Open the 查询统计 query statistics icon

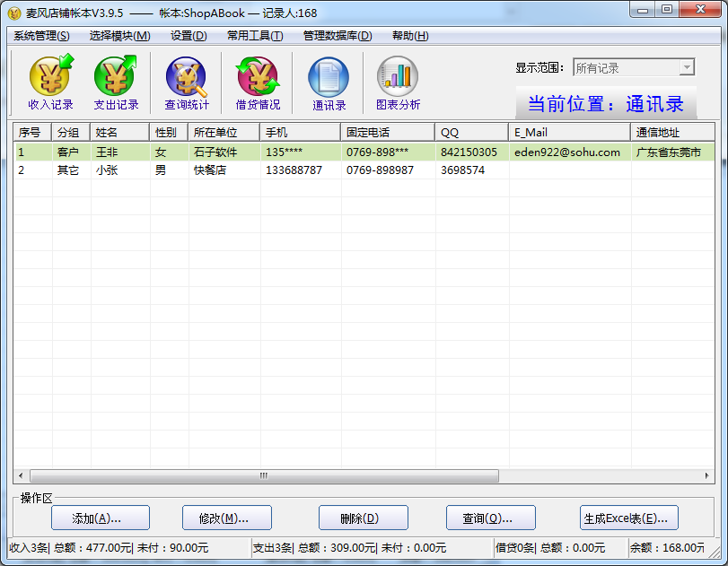click(x=187, y=83)
